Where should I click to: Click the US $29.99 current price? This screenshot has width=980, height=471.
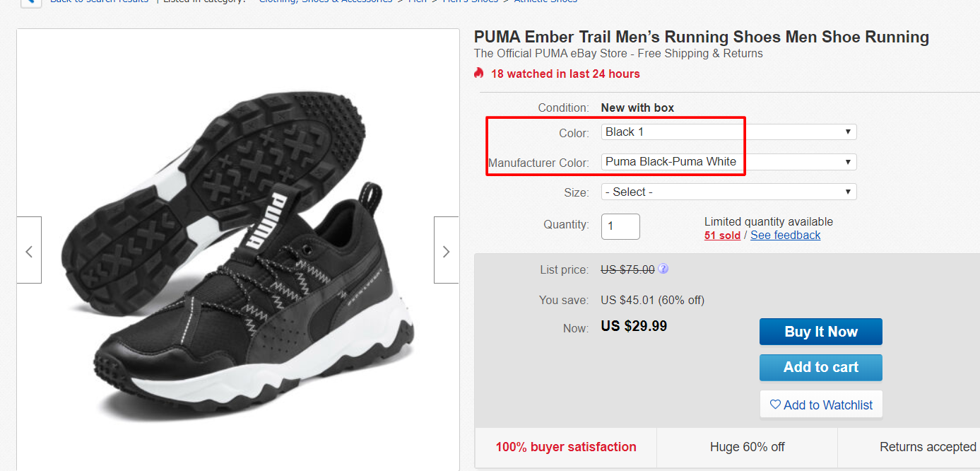click(633, 326)
